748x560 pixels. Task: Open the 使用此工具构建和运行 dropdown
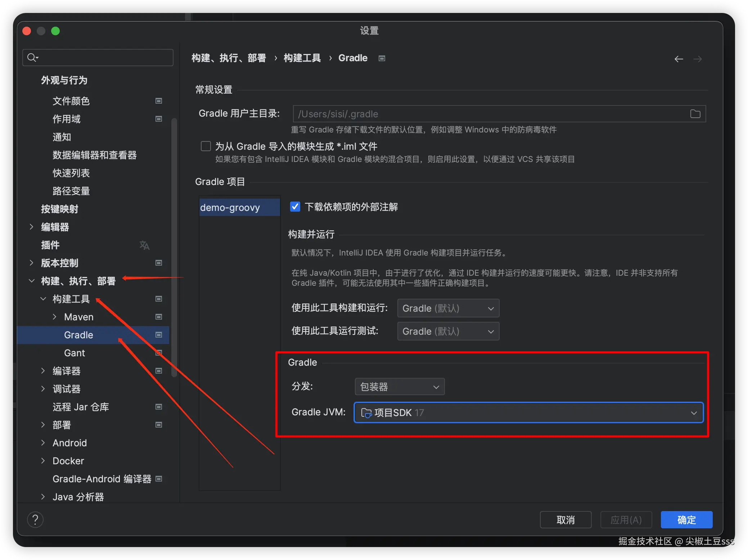pyautogui.click(x=448, y=308)
